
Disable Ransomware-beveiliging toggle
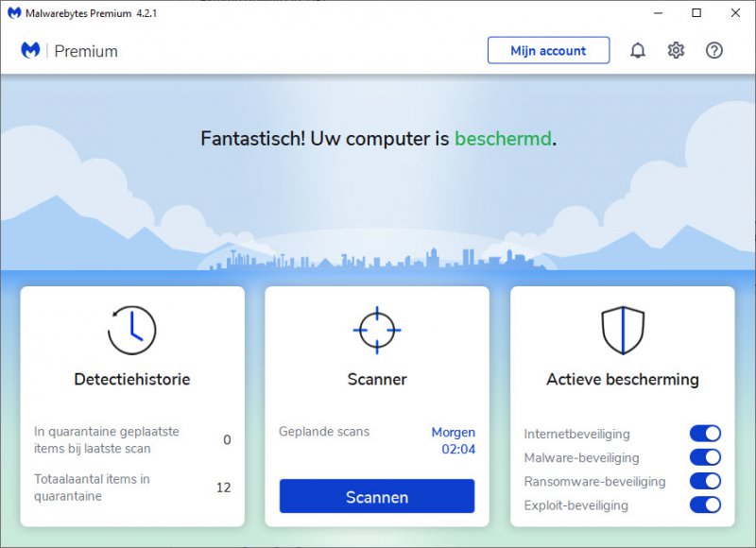[705, 481]
